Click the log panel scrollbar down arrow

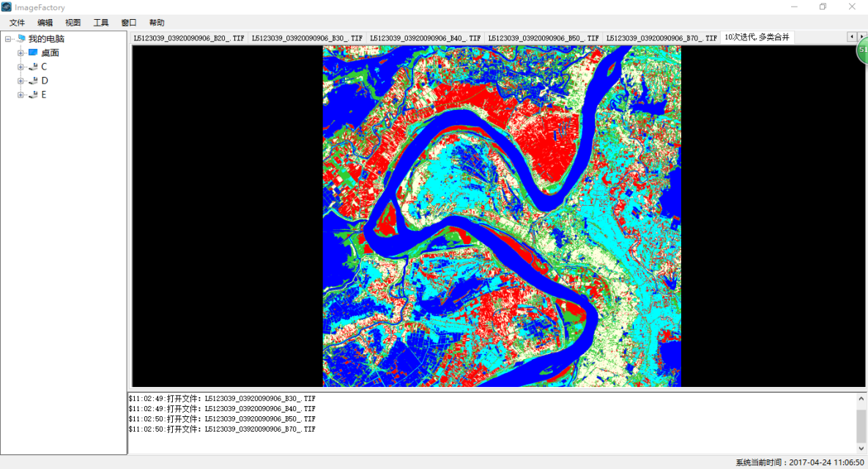[x=861, y=448]
